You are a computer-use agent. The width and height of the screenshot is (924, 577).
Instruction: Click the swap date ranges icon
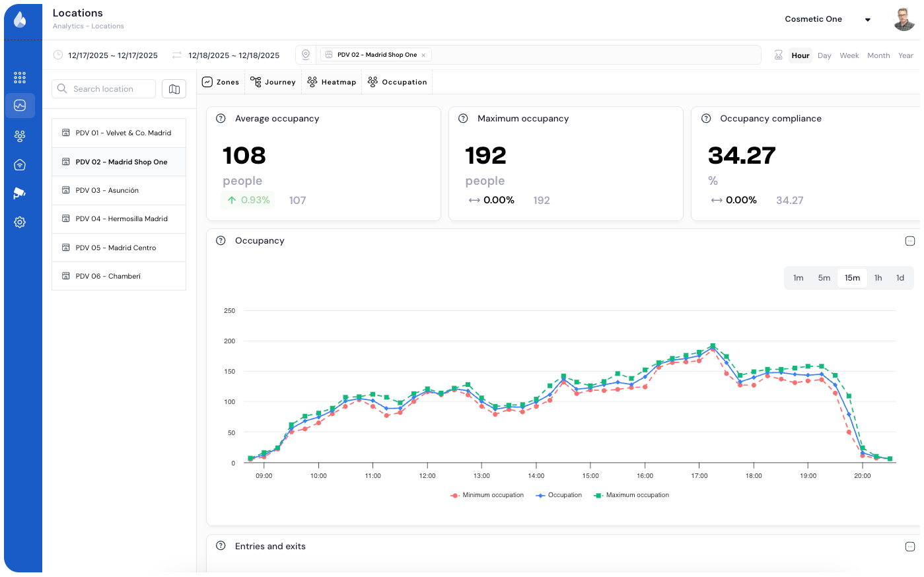(x=177, y=55)
